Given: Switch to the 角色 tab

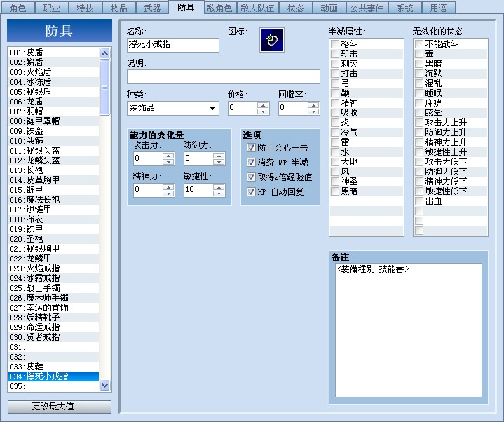Looking at the screenshot, I should coord(18,8).
